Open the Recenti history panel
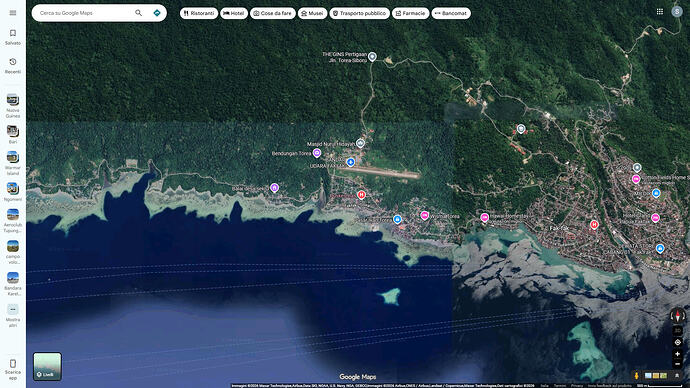690x388 pixels. (x=13, y=66)
